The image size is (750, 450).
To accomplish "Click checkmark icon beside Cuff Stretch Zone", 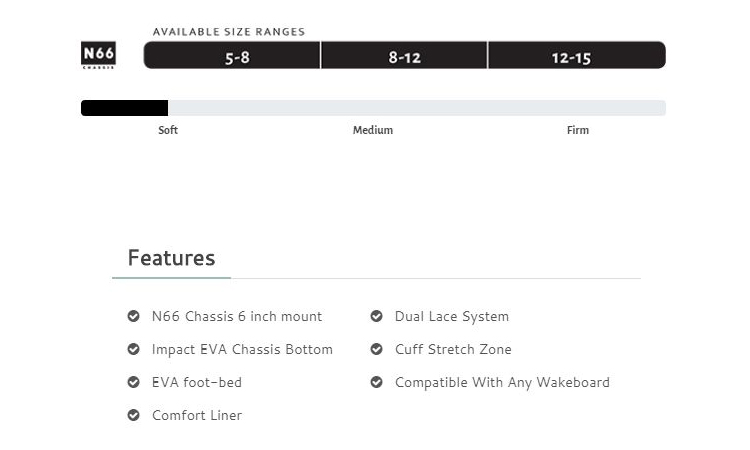I will 376,349.
